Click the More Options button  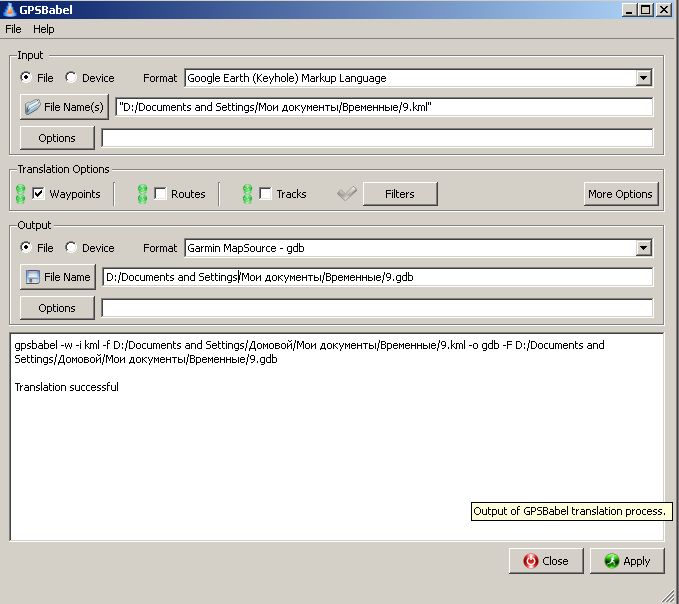620,194
